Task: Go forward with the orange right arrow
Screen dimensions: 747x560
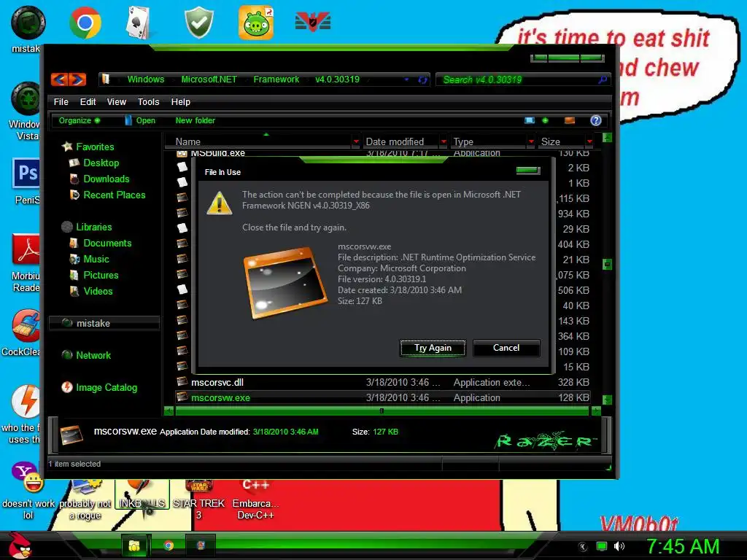Action: (x=77, y=79)
